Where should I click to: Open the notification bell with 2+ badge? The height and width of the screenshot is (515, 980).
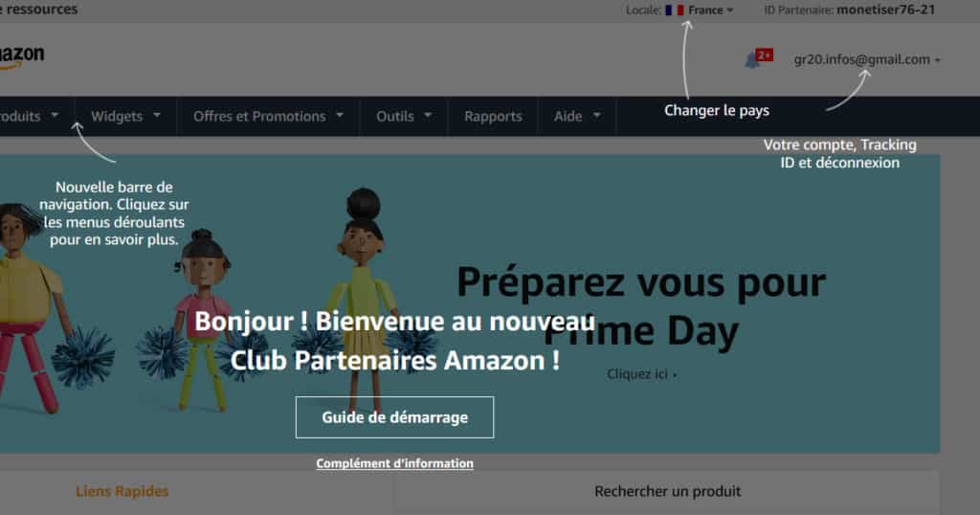pyautogui.click(x=758, y=58)
